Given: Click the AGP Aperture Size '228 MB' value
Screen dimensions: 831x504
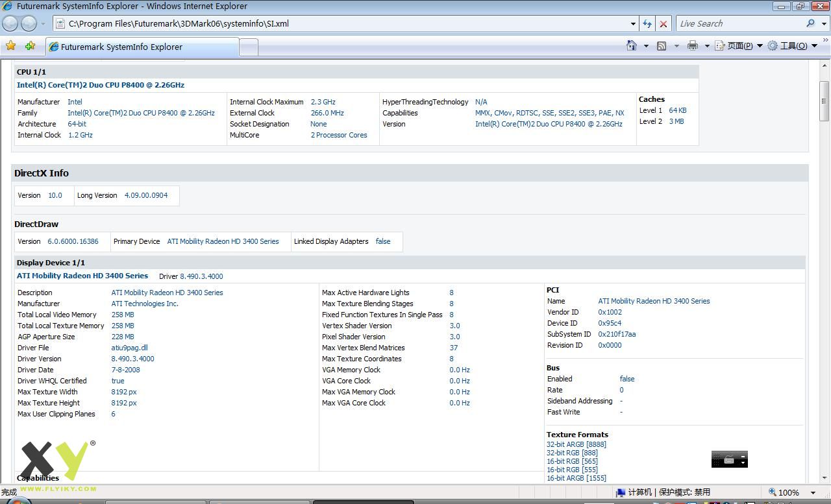Looking at the screenshot, I should [123, 337].
